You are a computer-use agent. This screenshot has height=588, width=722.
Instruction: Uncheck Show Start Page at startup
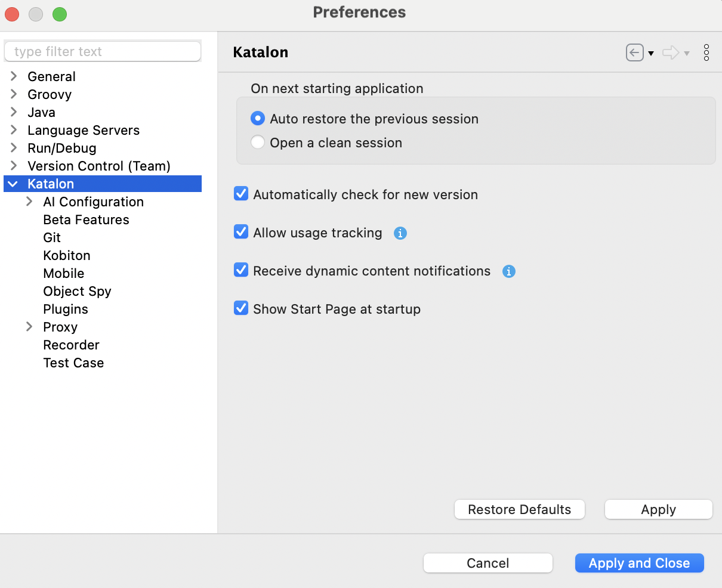click(240, 308)
